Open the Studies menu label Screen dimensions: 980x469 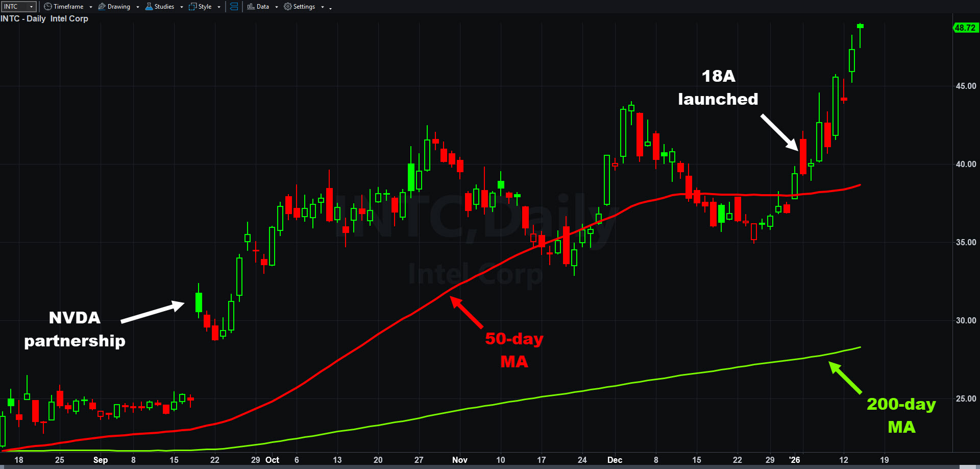164,7
